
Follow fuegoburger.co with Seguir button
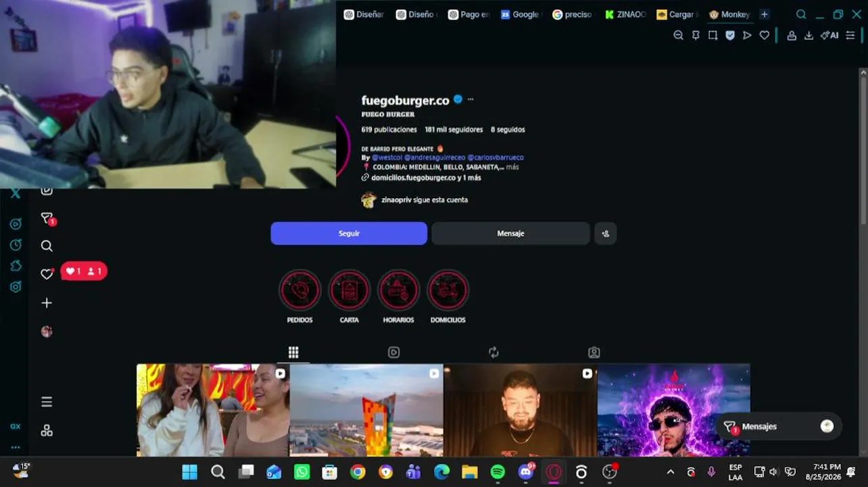[x=349, y=233]
